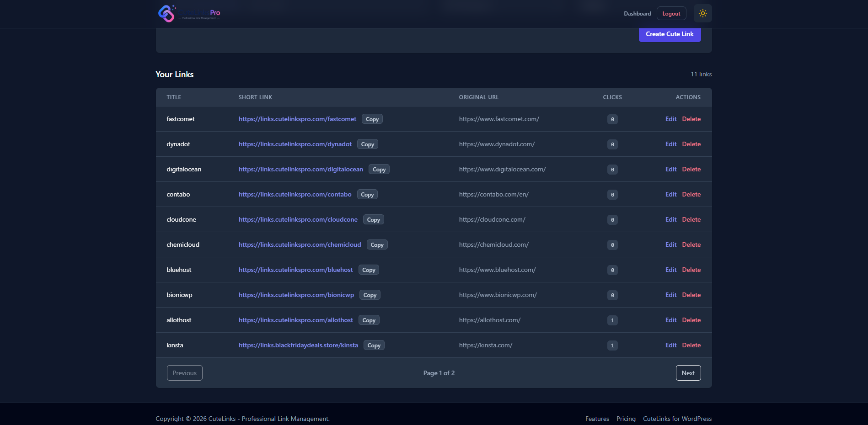
Task: Copy the allothost short link
Action: point(369,320)
